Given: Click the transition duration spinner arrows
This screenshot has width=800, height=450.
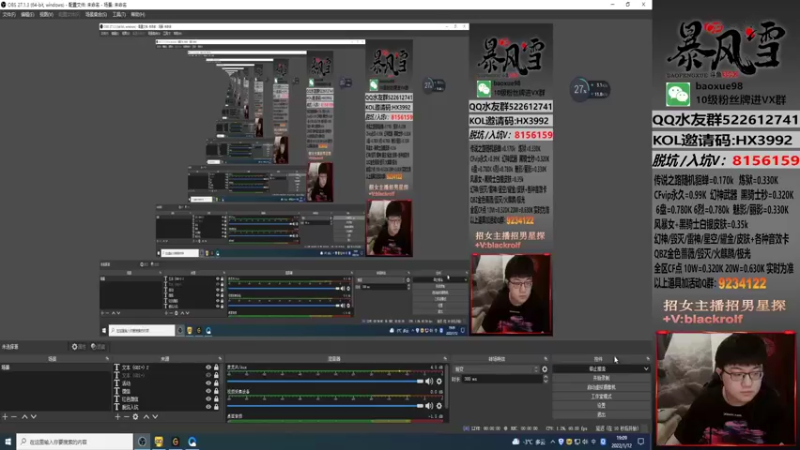Looking at the screenshot, I should 545,379.
